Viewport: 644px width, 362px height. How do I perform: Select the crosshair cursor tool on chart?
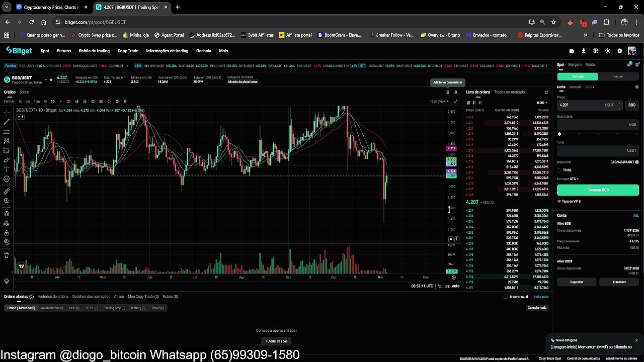(x=7, y=112)
